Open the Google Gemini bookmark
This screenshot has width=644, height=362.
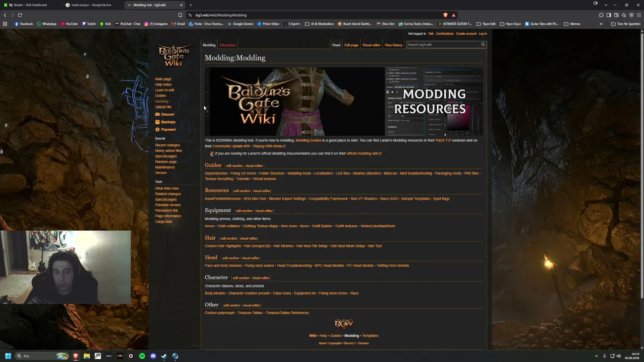[240, 24]
